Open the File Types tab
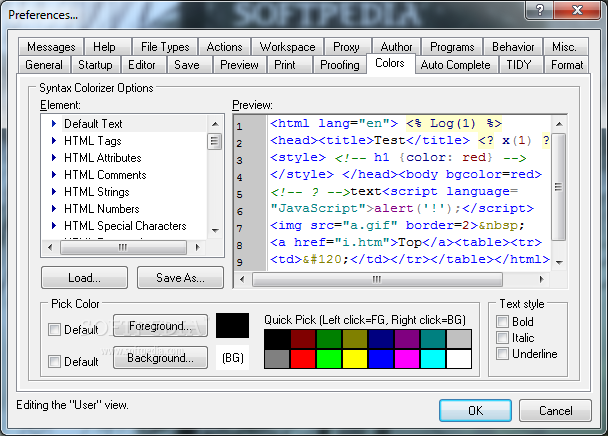This screenshot has width=608, height=436. pos(165,47)
